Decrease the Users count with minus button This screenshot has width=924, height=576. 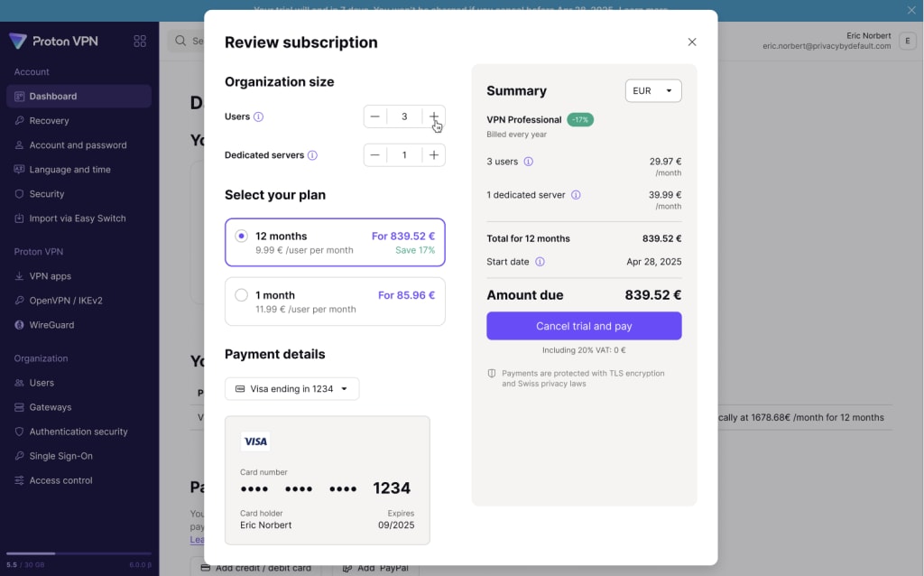click(374, 116)
